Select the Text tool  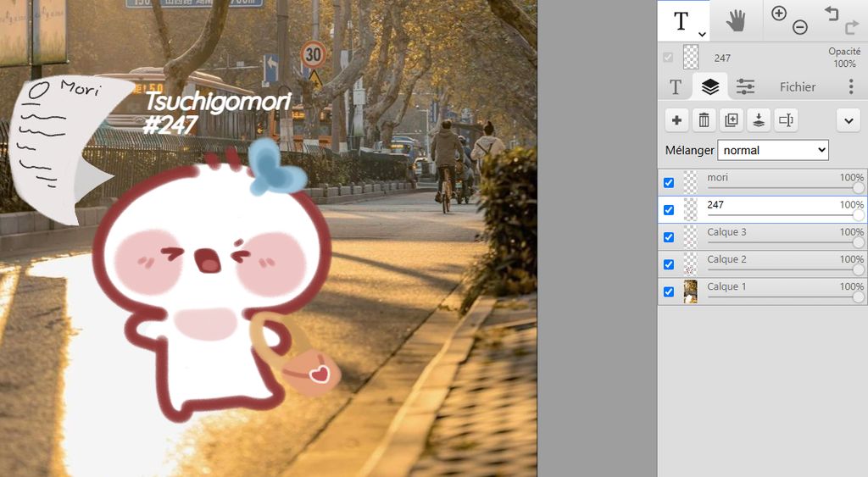coord(681,21)
